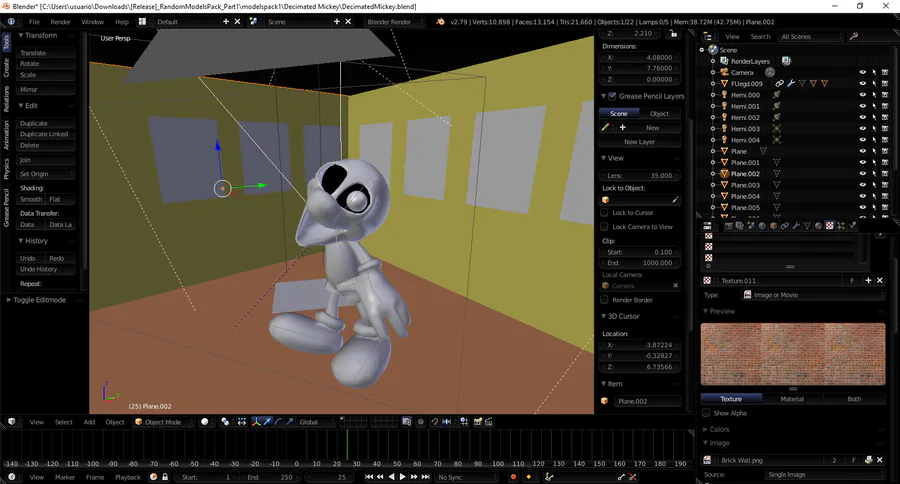Enable Lock to Cursor checkbox

pyautogui.click(x=604, y=212)
